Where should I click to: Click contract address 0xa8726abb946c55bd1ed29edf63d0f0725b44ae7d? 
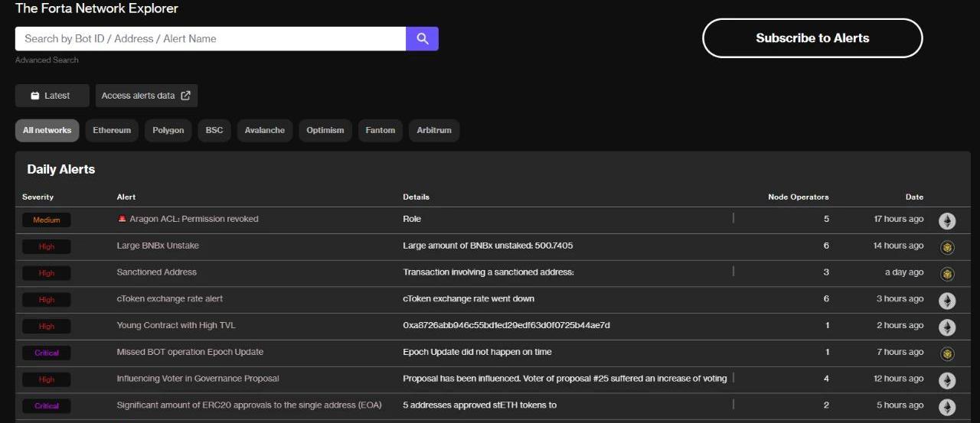pyautogui.click(x=506, y=325)
